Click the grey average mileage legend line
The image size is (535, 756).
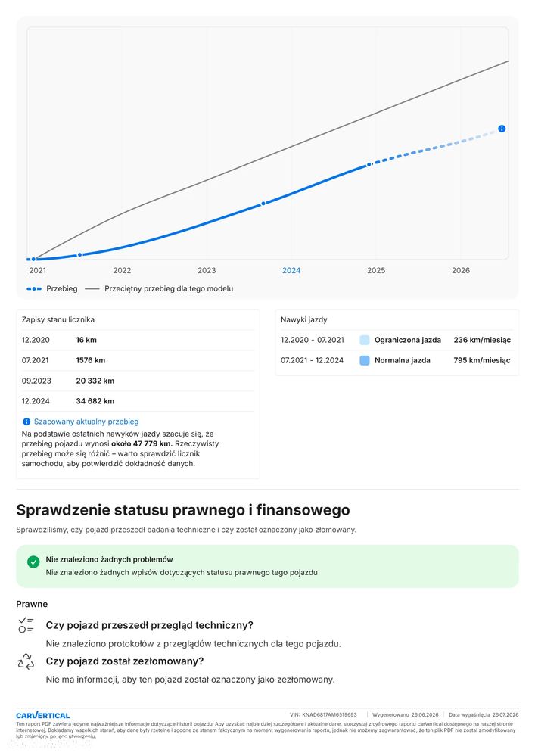pos(92,289)
